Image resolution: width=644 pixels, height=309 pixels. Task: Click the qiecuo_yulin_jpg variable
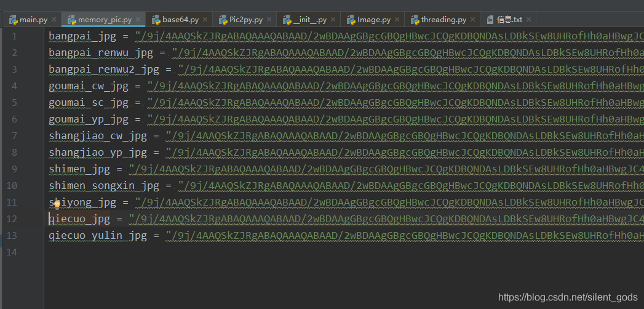pos(98,236)
